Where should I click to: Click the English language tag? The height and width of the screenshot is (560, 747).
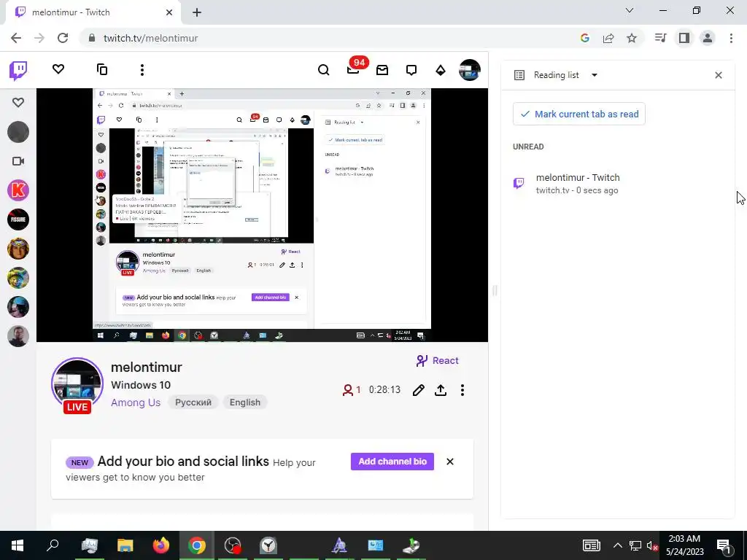pos(245,402)
